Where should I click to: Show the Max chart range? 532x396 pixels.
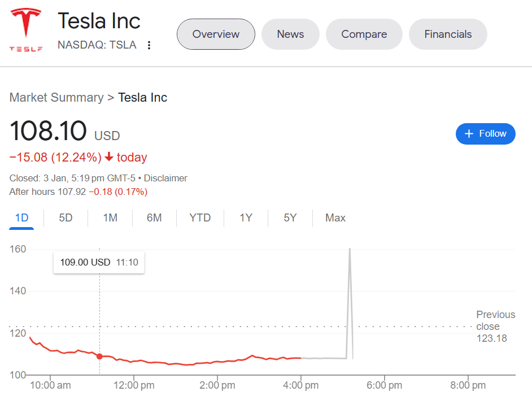pyautogui.click(x=335, y=218)
